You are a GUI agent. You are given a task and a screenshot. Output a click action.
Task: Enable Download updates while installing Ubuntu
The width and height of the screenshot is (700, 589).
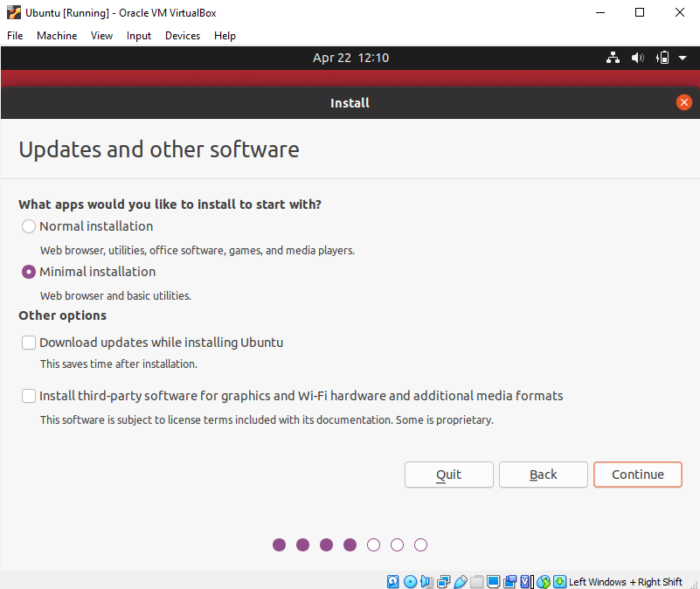pyautogui.click(x=29, y=343)
